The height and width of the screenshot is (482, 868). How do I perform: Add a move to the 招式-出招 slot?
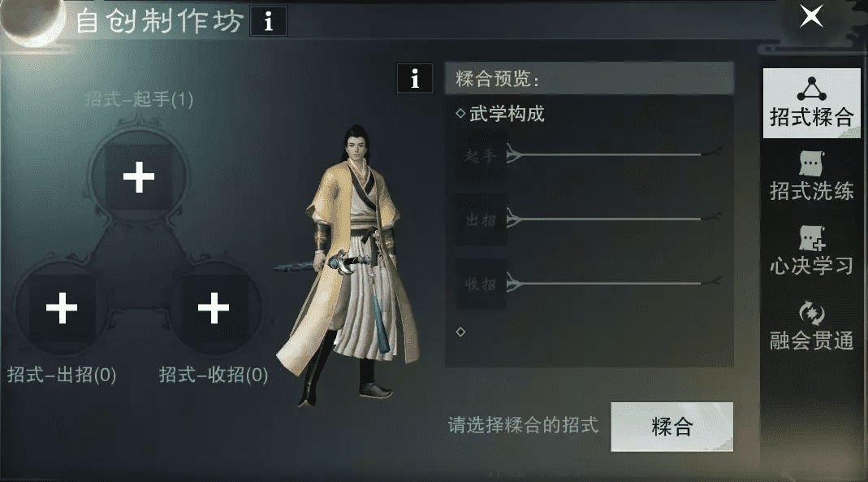[62, 307]
